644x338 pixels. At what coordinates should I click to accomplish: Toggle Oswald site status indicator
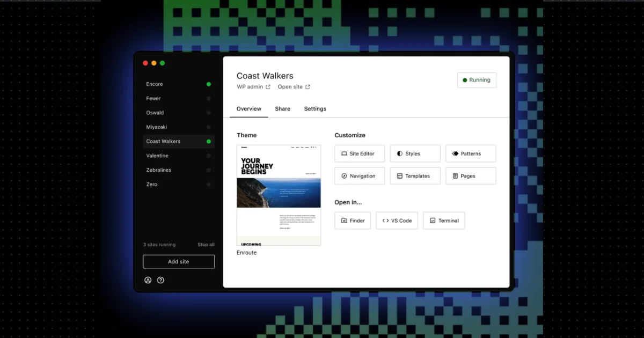(209, 113)
